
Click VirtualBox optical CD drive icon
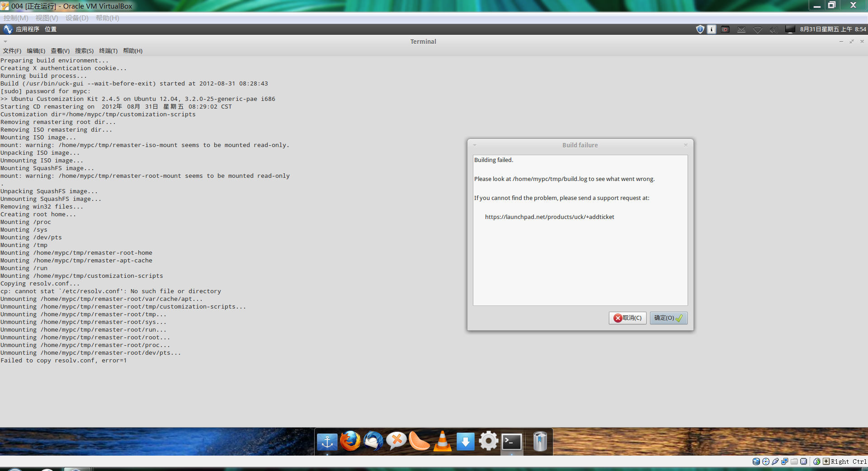tap(766, 461)
